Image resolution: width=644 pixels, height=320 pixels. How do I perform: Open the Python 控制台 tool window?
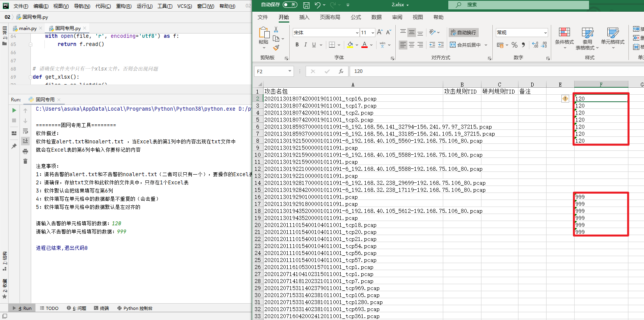click(x=135, y=308)
